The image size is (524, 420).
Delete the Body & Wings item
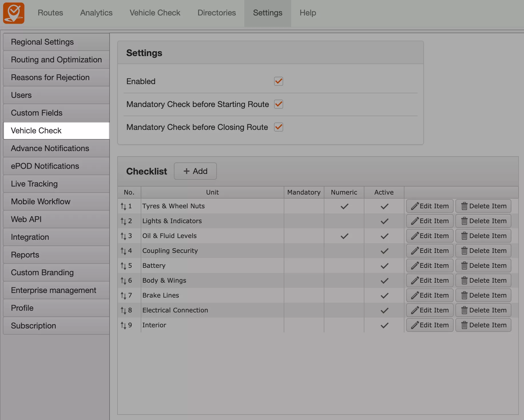pyautogui.click(x=483, y=280)
